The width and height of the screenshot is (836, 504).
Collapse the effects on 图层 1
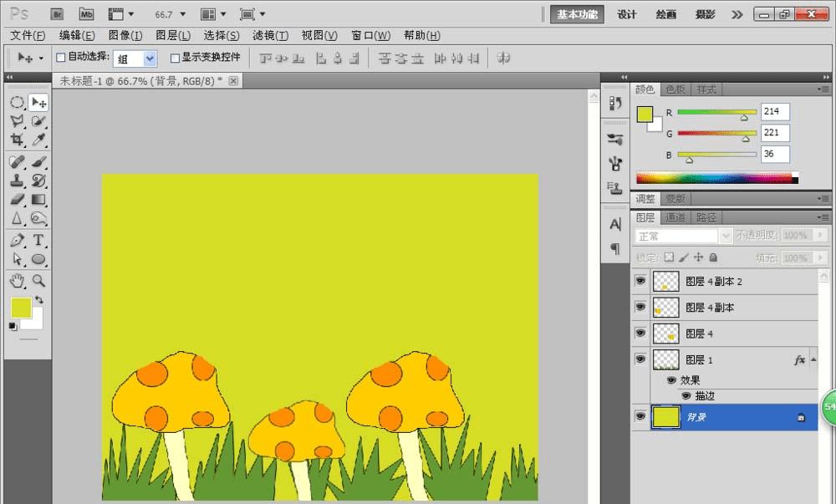coord(814,359)
